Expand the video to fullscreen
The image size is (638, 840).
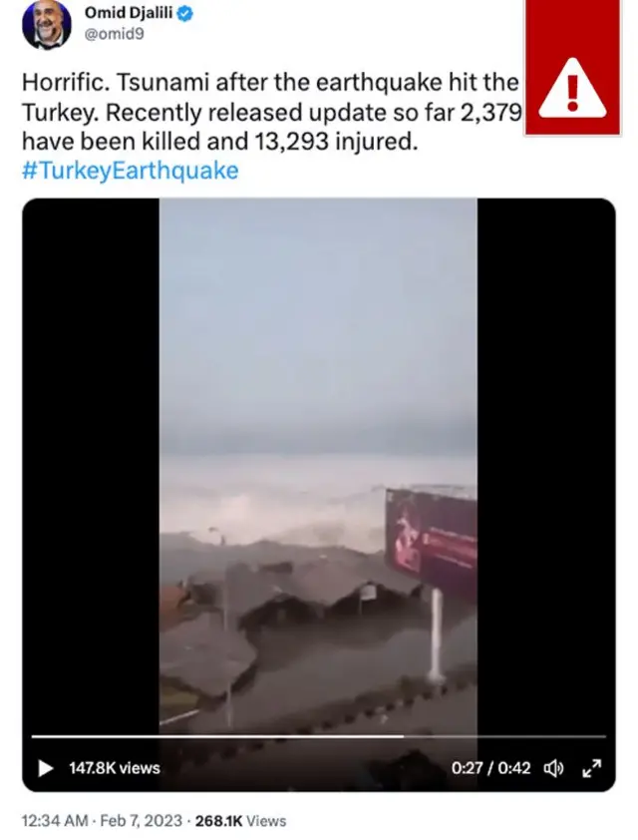coord(591,768)
